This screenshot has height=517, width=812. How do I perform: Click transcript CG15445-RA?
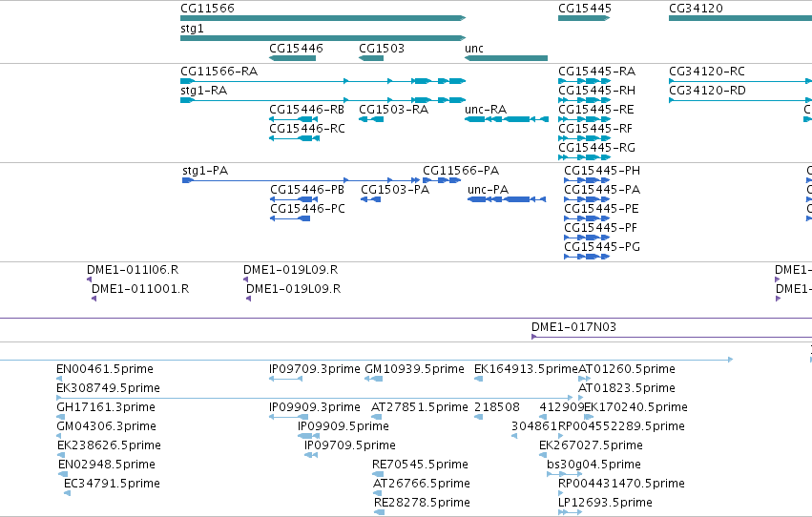pyautogui.click(x=584, y=81)
